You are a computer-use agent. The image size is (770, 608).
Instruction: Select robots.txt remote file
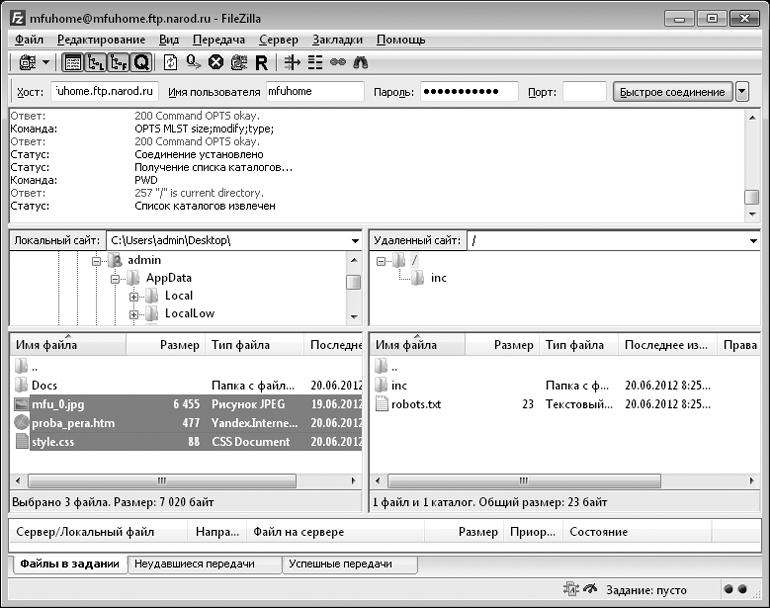tap(416, 404)
